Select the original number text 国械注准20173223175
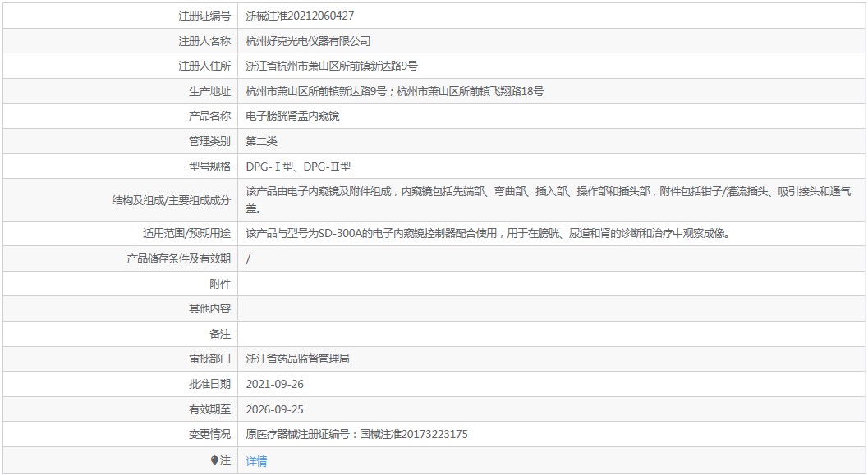The width and height of the screenshot is (868, 475). [414, 435]
